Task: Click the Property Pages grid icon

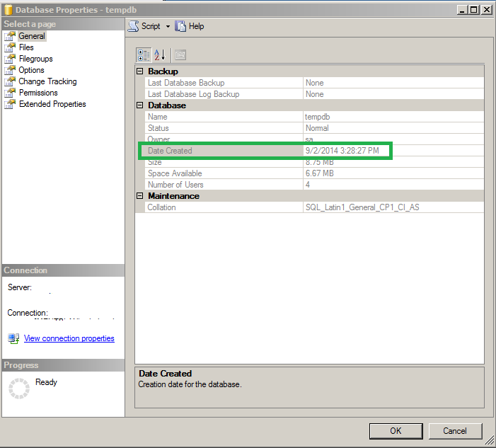Action: click(x=180, y=55)
